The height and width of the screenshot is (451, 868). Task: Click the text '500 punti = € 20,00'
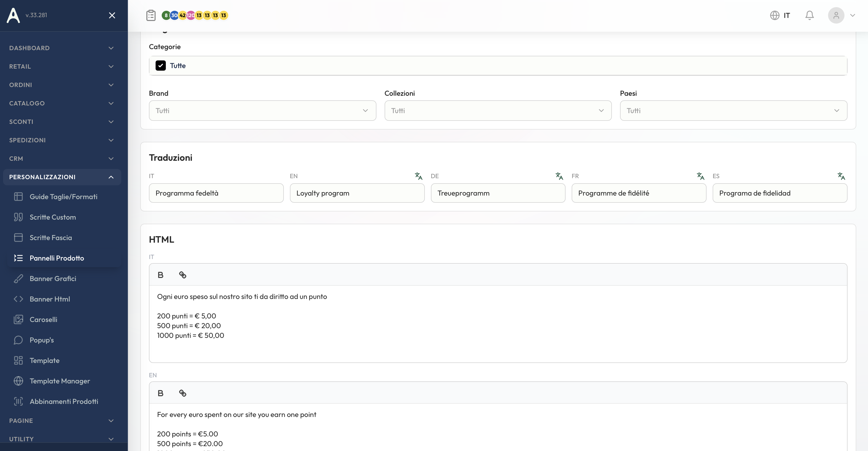(189, 326)
